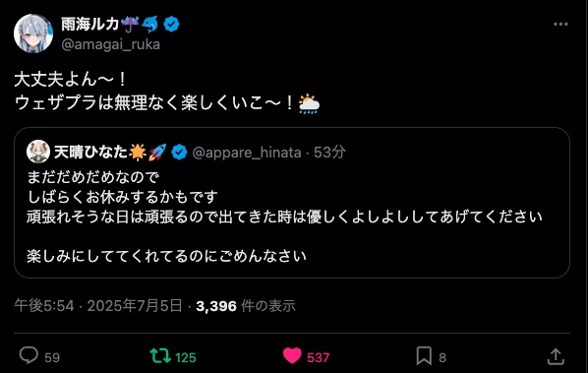This screenshot has height=373, width=588.
Task: Click the 雨海ルカ display name
Action: (90, 24)
